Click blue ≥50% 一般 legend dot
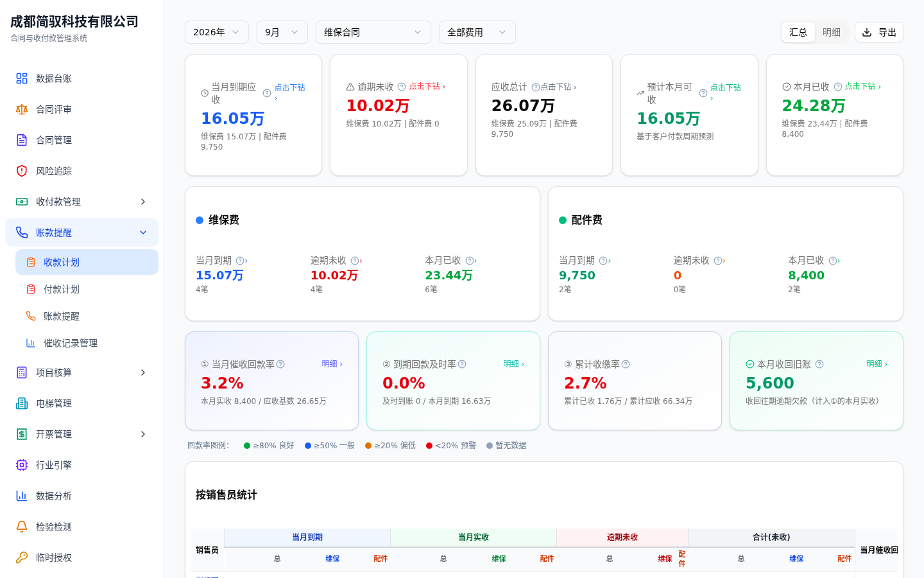924x578 pixels. 308,446
